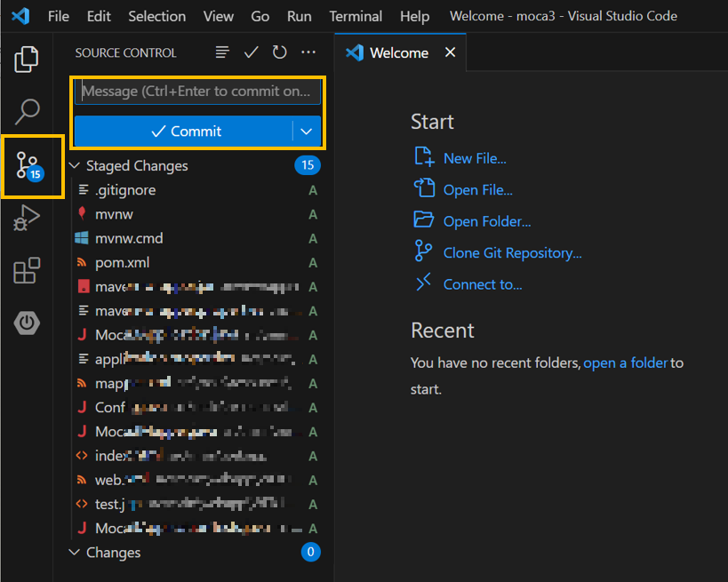
Task: Open Run and Debug view
Action: [x=27, y=218]
